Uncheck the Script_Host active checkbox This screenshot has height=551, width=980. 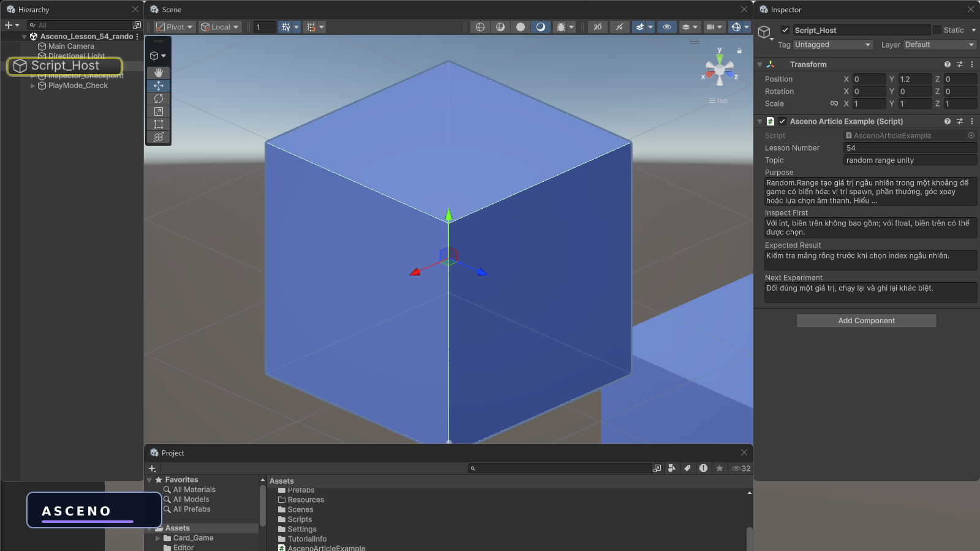pyautogui.click(x=785, y=30)
